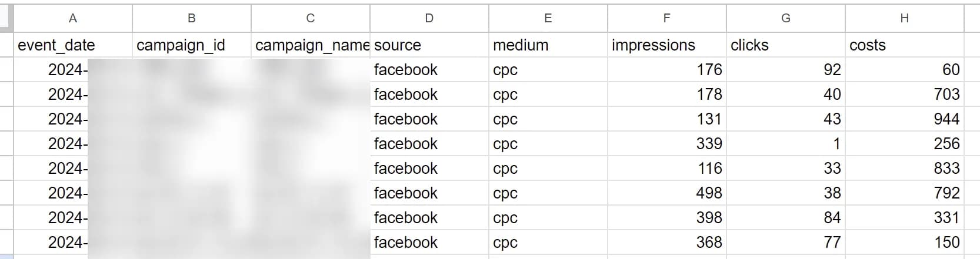Select the clicks cell showing 84
Image resolution: width=980 pixels, height=259 pixels.
tap(785, 218)
